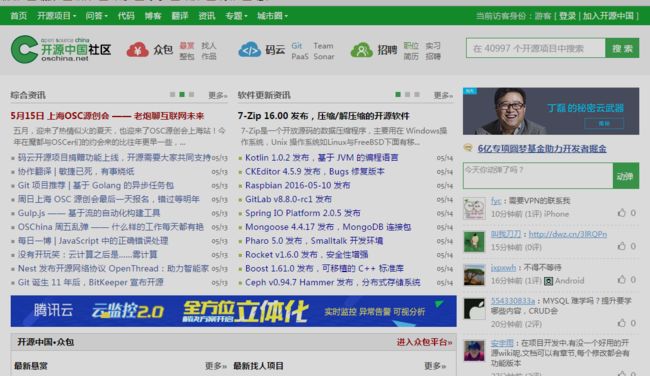Open GitLab v8.8.0-rc1 发布 item
Screen dimensions: 650x376
(x=289, y=199)
